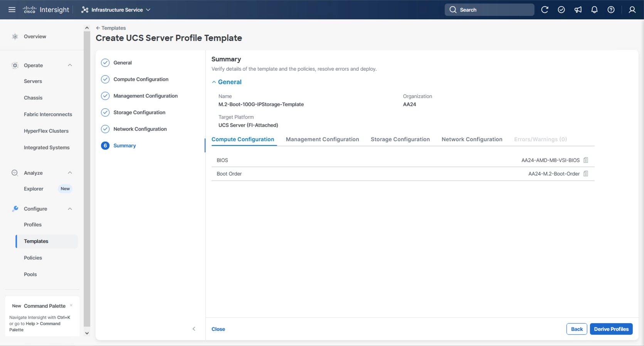The image size is (644, 346).
Task: Open the Explorer page
Action: [x=34, y=189]
